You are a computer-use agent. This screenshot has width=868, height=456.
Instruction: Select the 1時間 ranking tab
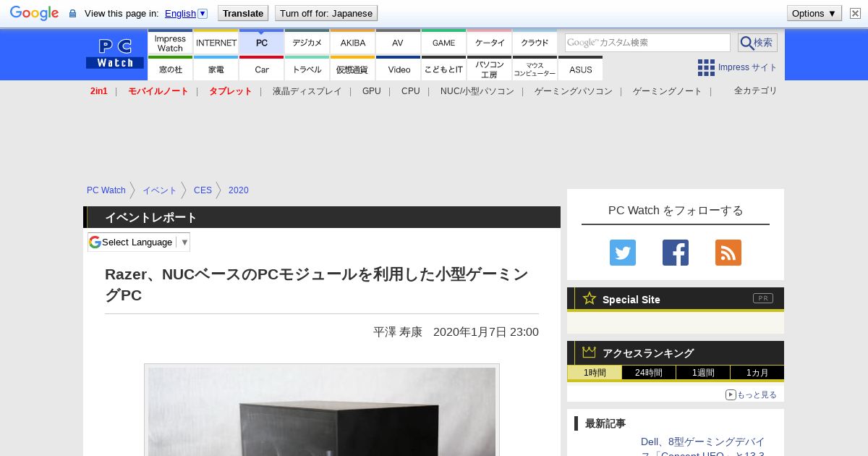pos(595,373)
